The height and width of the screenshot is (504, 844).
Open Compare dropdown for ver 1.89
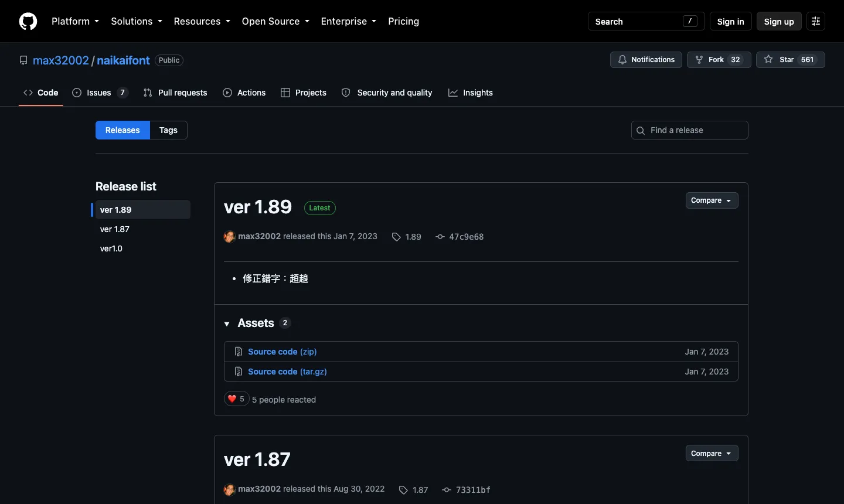pyautogui.click(x=712, y=200)
